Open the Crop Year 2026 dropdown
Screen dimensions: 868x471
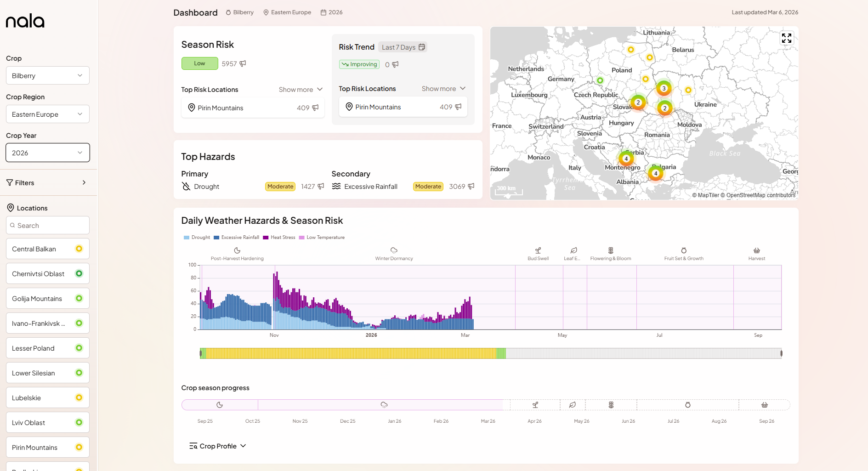tap(47, 153)
